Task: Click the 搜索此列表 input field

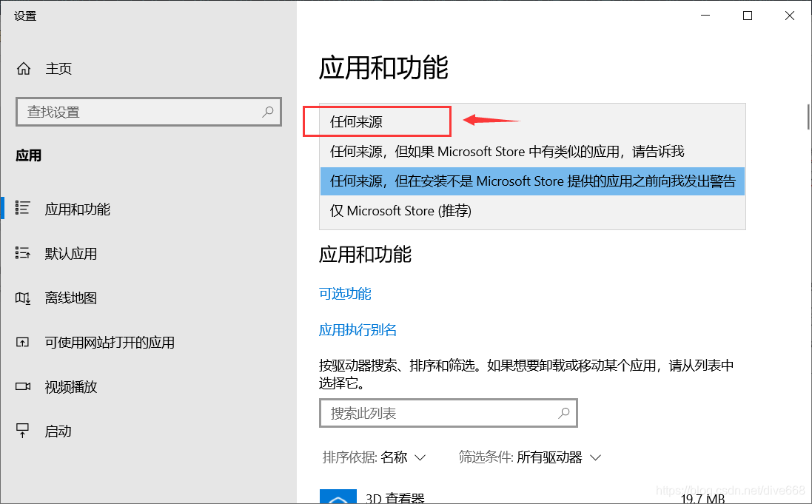Action: pyautogui.click(x=448, y=413)
